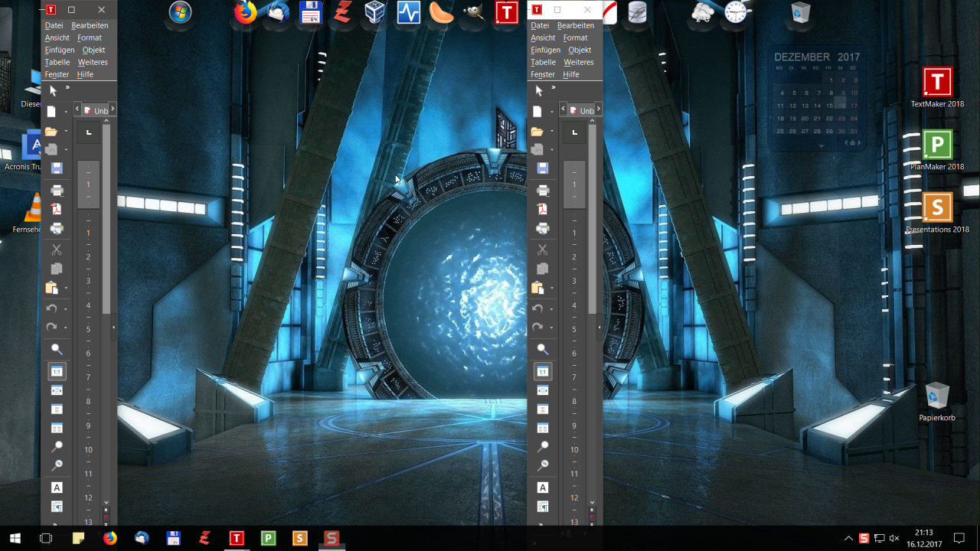
Task: Toggle actual size 1:1 view in right window
Action: click(x=543, y=371)
